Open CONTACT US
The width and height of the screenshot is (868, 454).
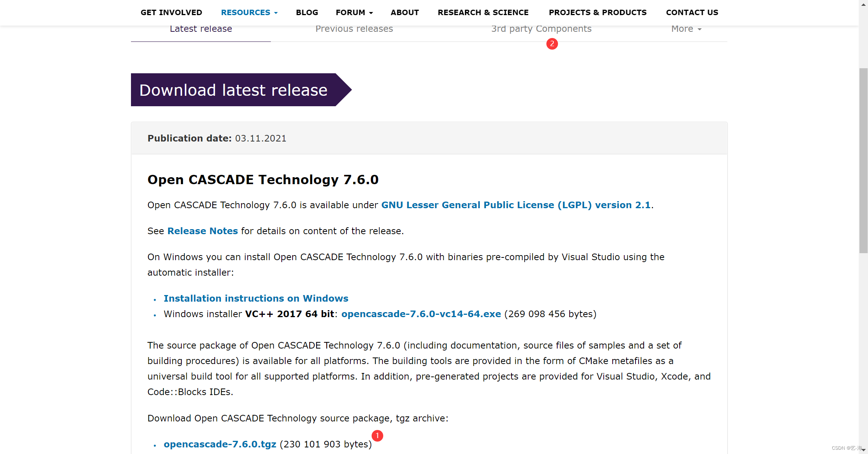692,12
